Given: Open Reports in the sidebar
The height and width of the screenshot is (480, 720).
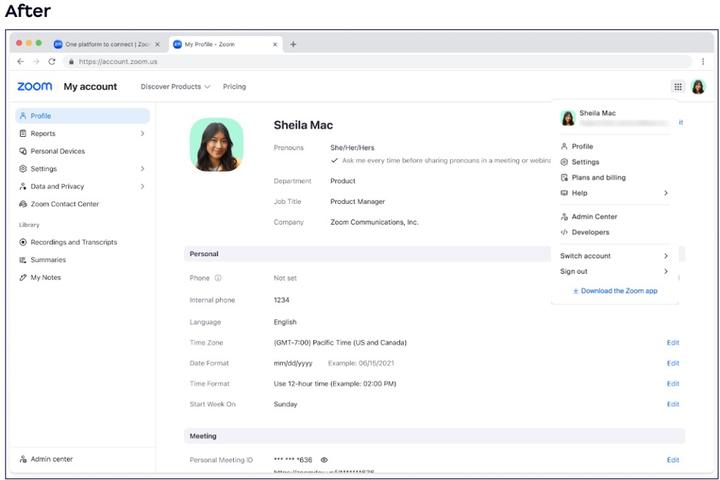Looking at the screenshot, I should [x=83, y=133].
